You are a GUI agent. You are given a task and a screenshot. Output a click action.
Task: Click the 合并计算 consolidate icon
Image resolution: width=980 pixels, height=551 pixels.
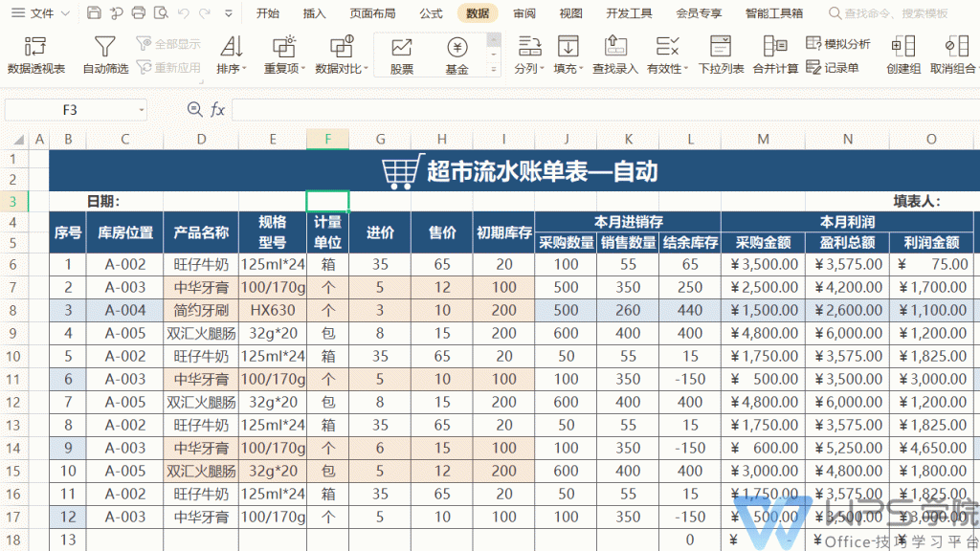(x=775, y=55)
